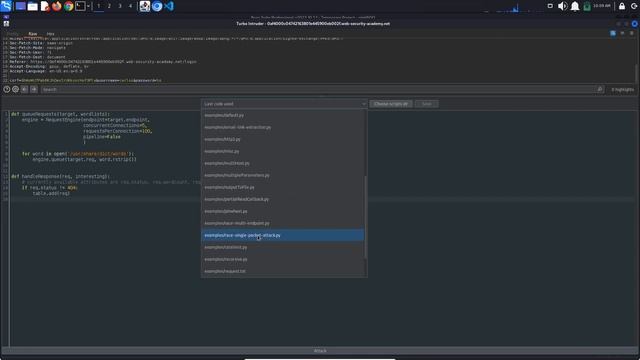This screenshot has width=640, height=360.
Task: Launch the text editor icon in taskbar
Action: (45, 6)
